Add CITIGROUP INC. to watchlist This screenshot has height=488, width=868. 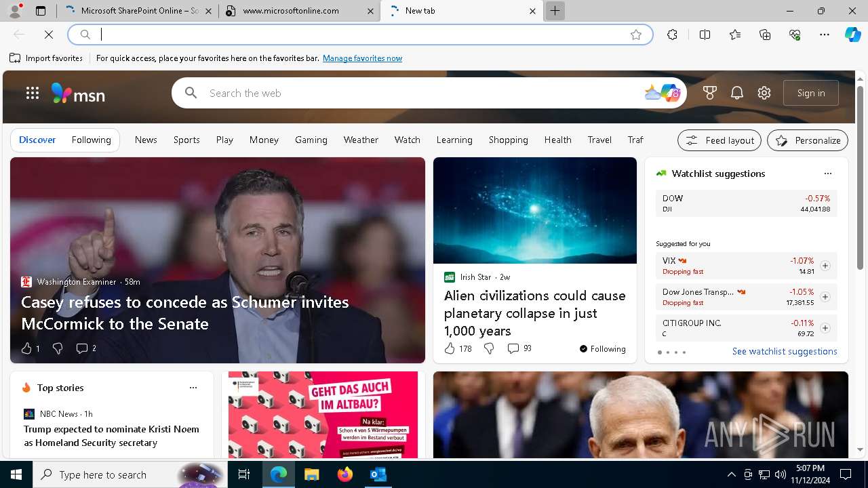pyautogui.click(x=825, y=328)
